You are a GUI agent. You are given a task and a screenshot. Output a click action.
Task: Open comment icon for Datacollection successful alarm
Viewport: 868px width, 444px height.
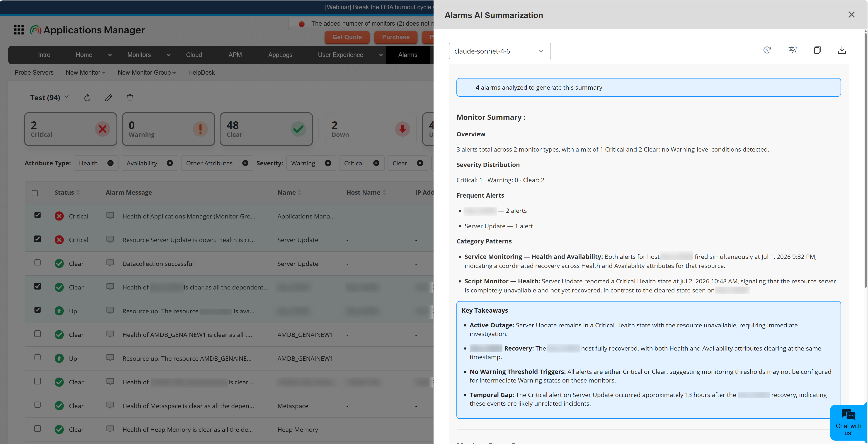[x=110, y=263]
